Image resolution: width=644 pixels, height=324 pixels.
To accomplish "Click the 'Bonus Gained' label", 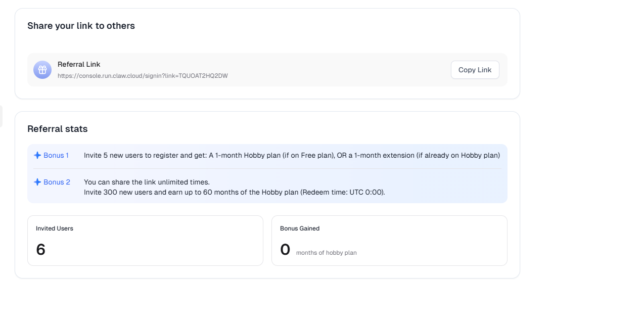I will 300,228.
